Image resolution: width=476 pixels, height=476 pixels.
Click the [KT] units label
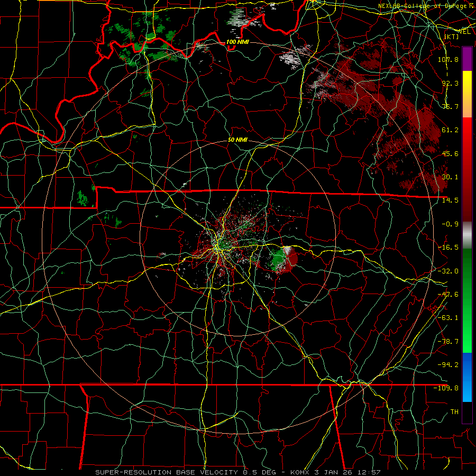tap(451, 36)
